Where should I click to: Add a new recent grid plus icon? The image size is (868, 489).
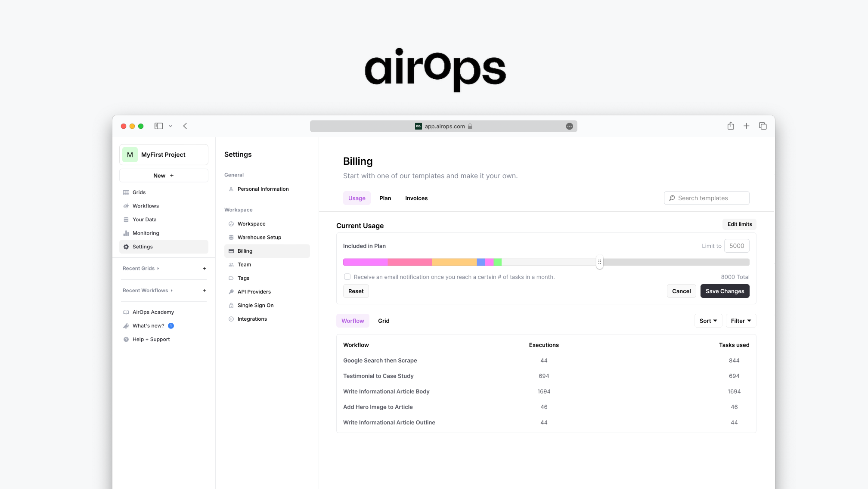(205, 269)
